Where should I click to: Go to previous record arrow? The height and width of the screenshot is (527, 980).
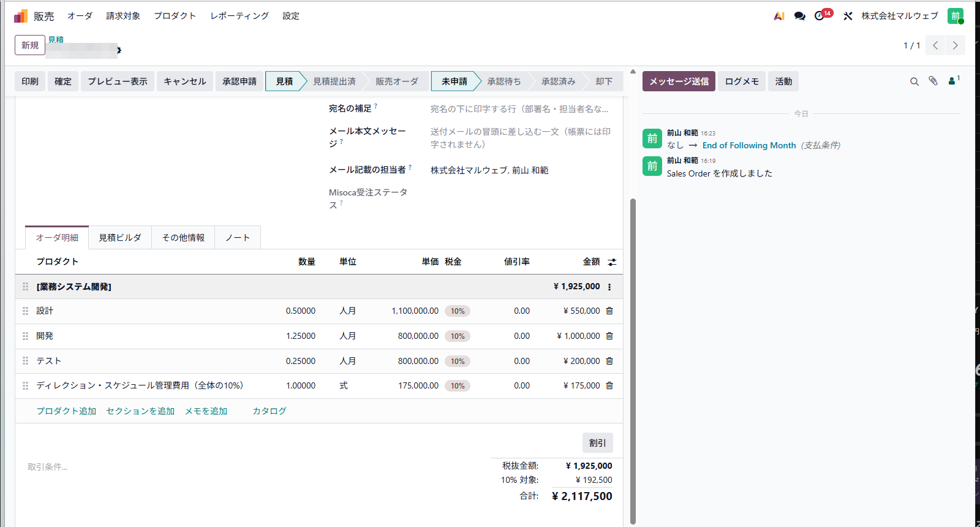[935, 45]
